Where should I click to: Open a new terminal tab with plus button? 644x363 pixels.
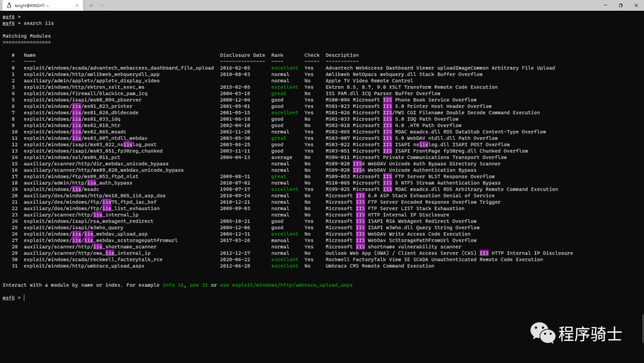pos(91,5)
